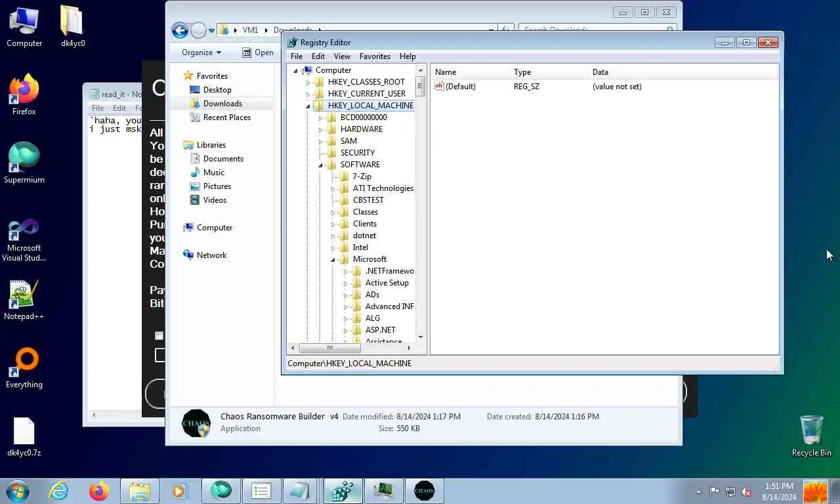This screenshot has width=840, height=504.
Task: Click the Type column header
Action: 549,72
